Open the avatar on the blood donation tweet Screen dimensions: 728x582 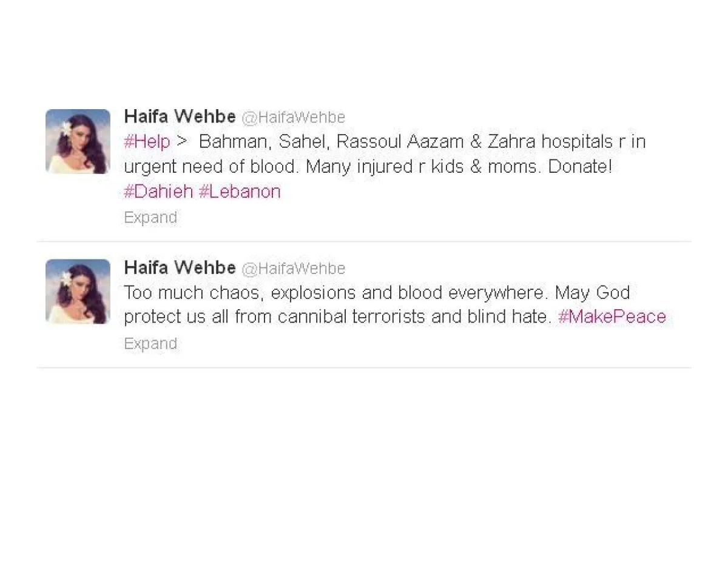78,141
